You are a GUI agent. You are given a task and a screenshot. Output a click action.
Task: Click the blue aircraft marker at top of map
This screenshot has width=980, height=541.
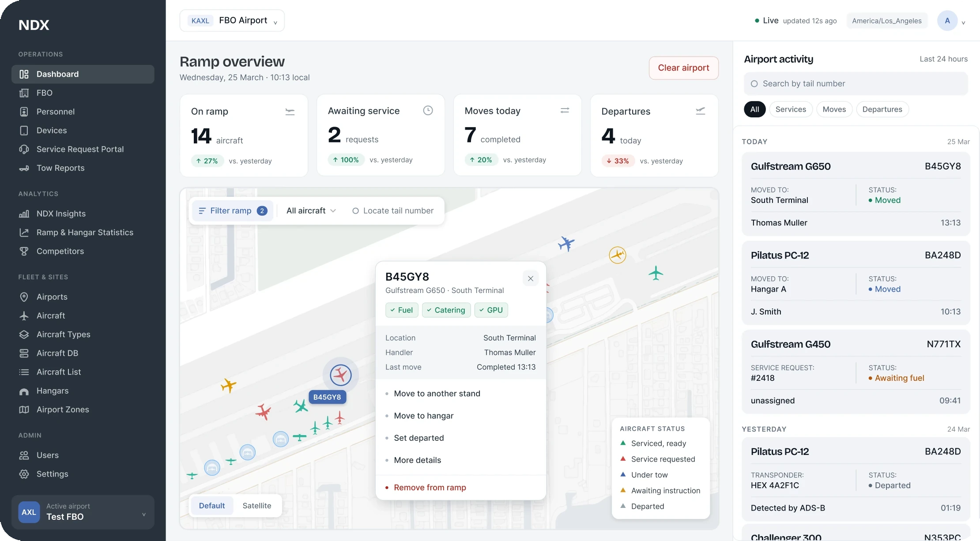click(566, 243)
